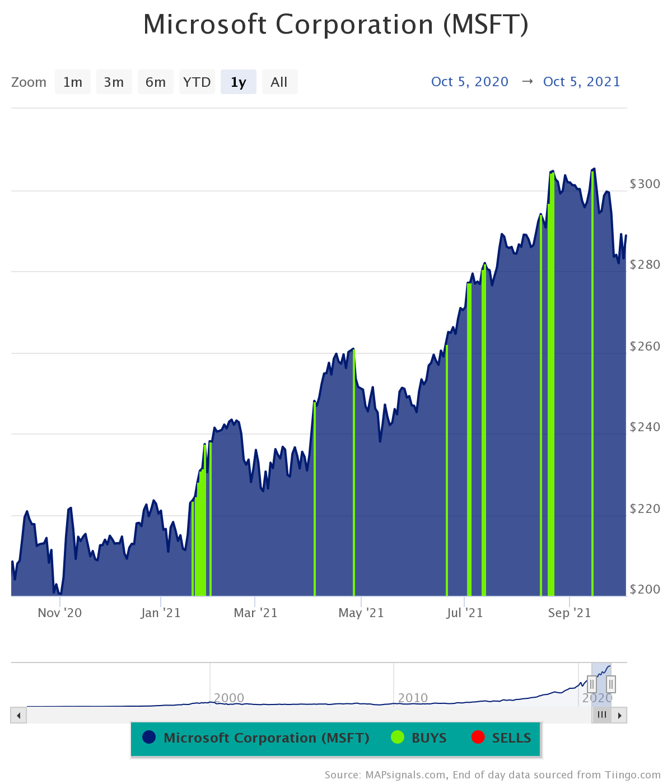Toggle the BUYS legend series
This screenshot has width=672, height=784.
pos(419,738)
